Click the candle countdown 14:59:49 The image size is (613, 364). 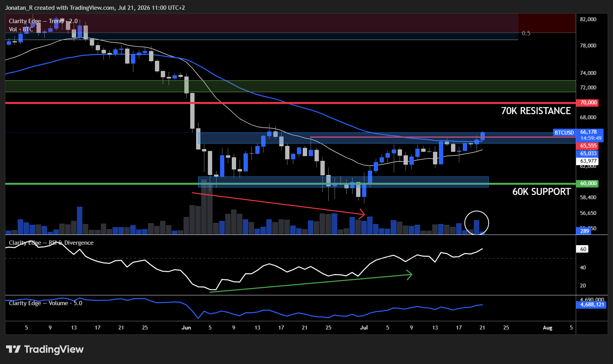click(x=591, y=138)
